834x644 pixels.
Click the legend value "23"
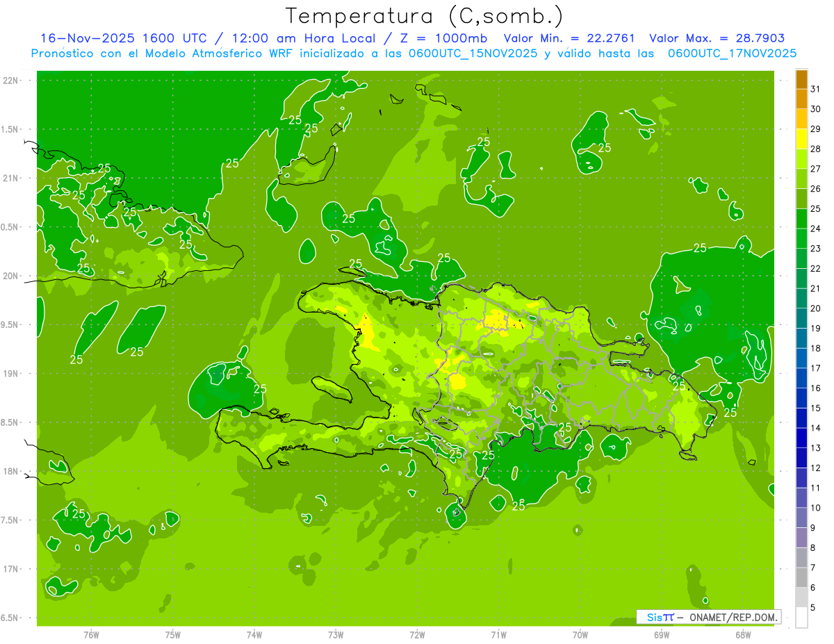pos(815,248)
